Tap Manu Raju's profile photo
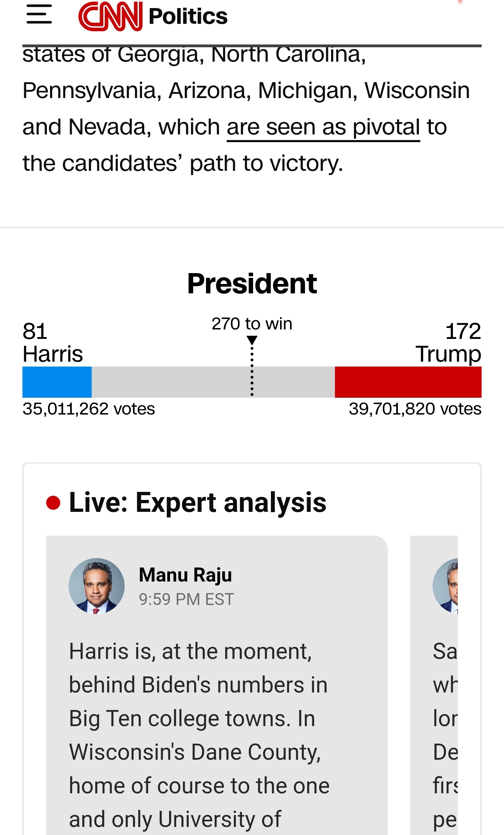This screenshot has width=504, height=835. coord(97,586)
